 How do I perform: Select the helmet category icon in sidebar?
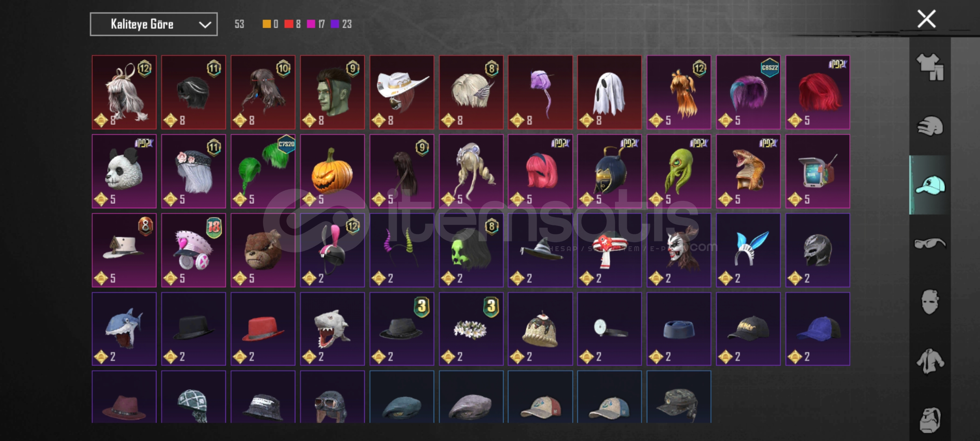[930, 126]
